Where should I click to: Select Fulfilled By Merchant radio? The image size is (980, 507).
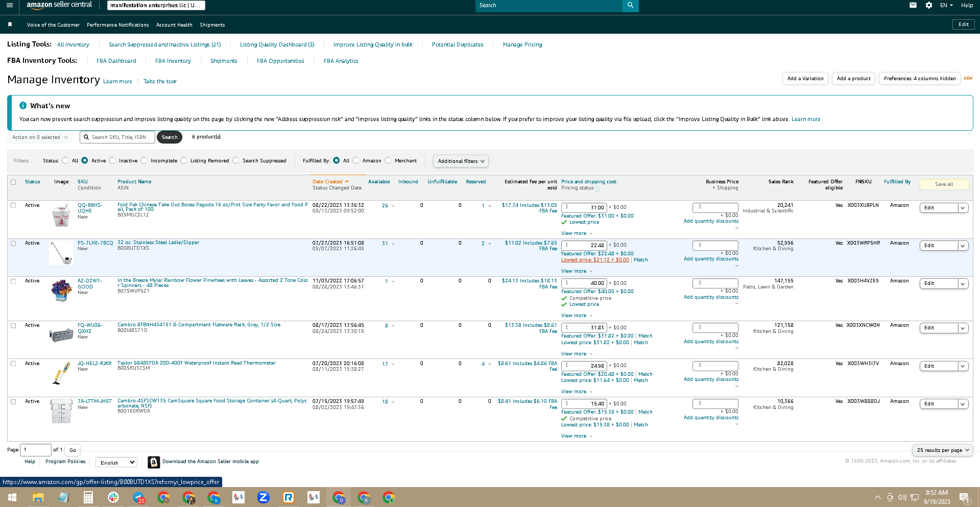click(x=388, y=160)
